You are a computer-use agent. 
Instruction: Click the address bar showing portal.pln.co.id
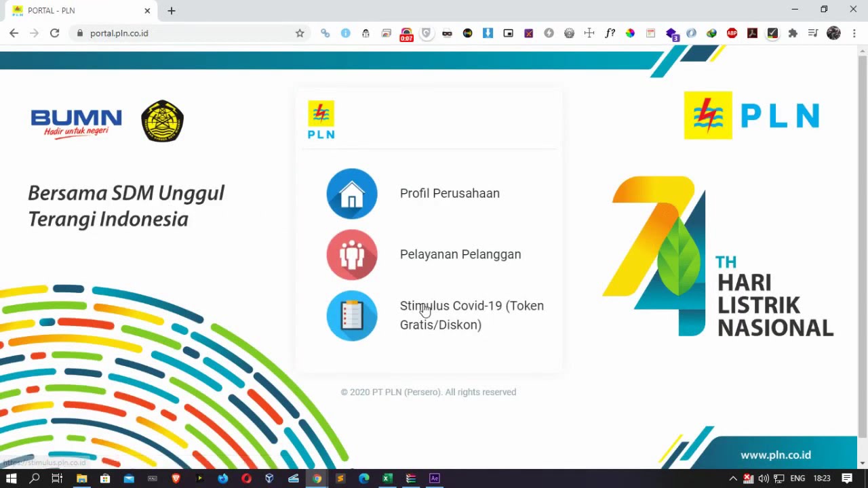click(x=190, y=33)
